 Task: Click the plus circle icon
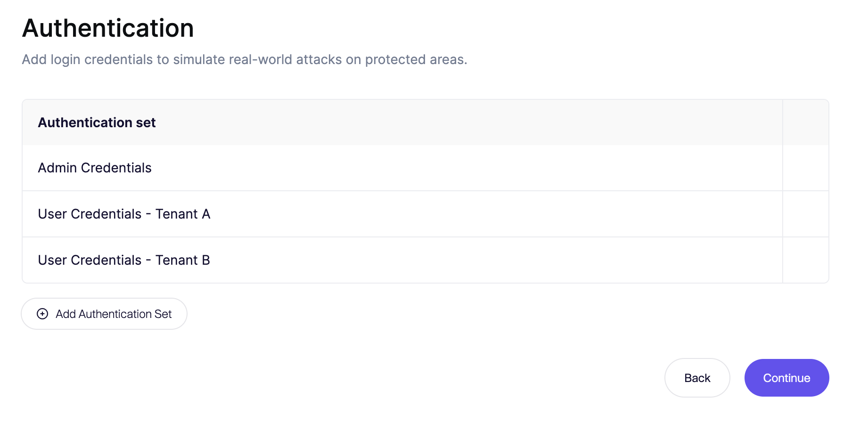tap(42, 314)
